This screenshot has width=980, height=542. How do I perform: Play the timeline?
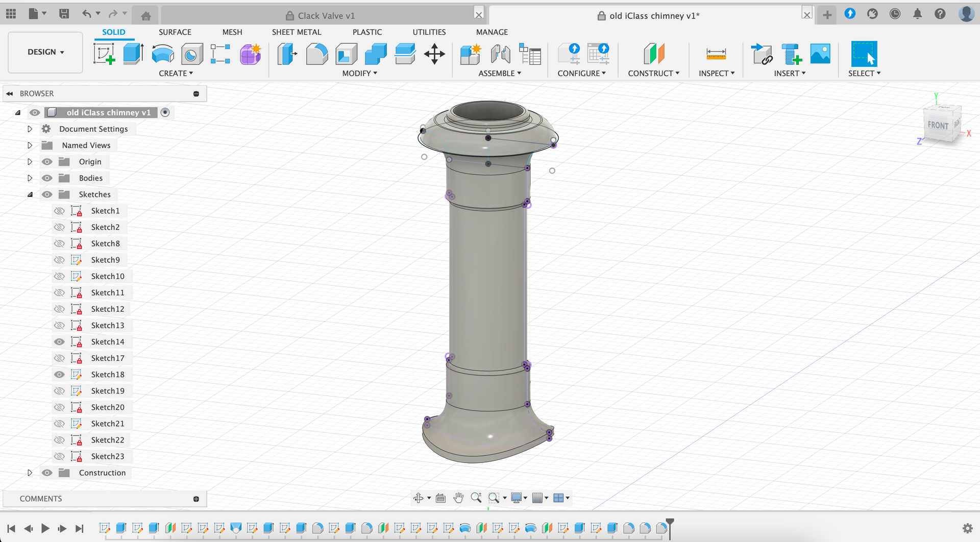pyautogui.click(x=45, y=528)
